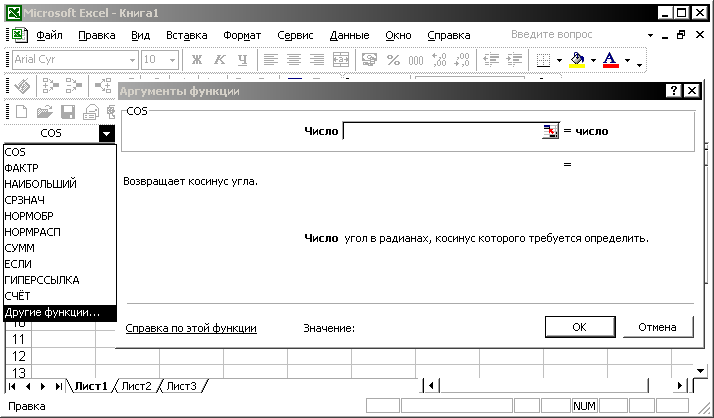714x418 pixels.
Task: Choose ГИПЕРССЫЛКА from function list
Action: point(60,280)
